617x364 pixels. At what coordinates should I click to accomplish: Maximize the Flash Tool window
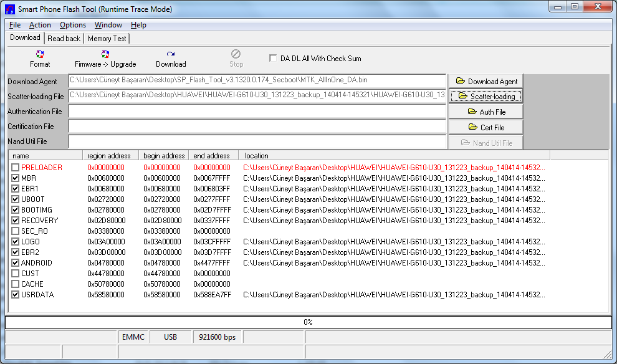tap(575, 7)
